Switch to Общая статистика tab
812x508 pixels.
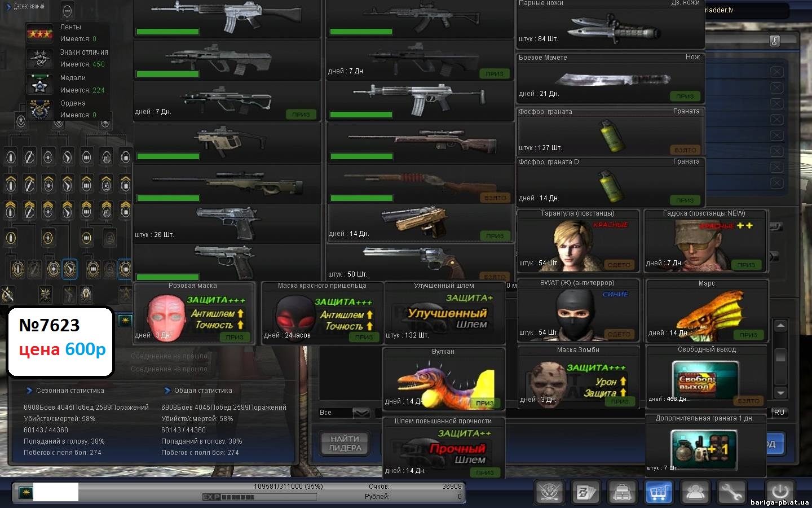(203, 391)
